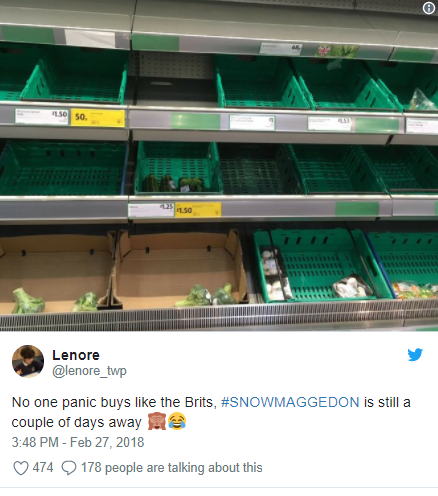Click the yellow 1.50 price tag on middle shelf
This screenshot has width=438, height=496.
198,210
